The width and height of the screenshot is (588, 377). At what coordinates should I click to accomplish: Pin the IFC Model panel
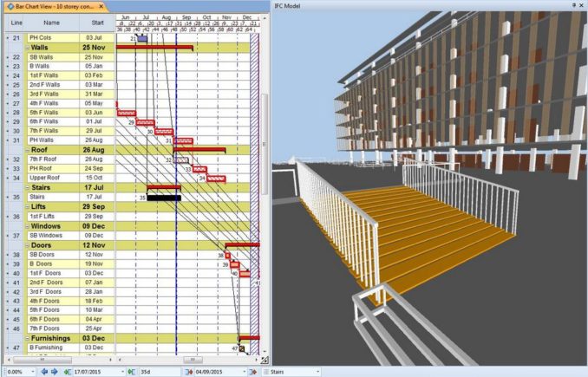[573, 5]
